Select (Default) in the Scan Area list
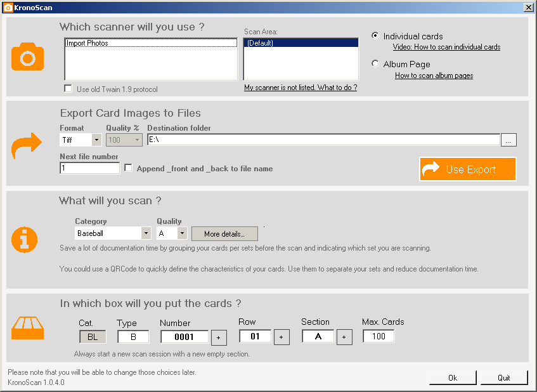The height and width of the screenshot is (392, 537). click(x=301, y=43)
